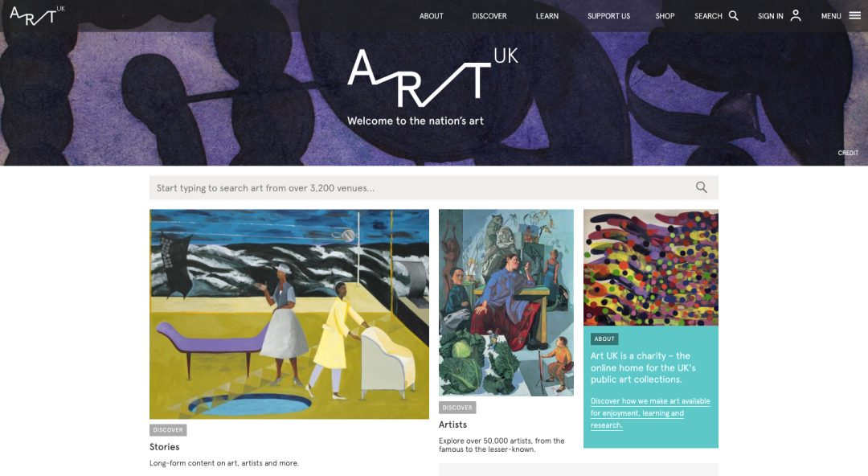The height and width of the screenshot is (476, 868).
Task: Open search via magnifier icon in navigation
Action: click(734, 15)
